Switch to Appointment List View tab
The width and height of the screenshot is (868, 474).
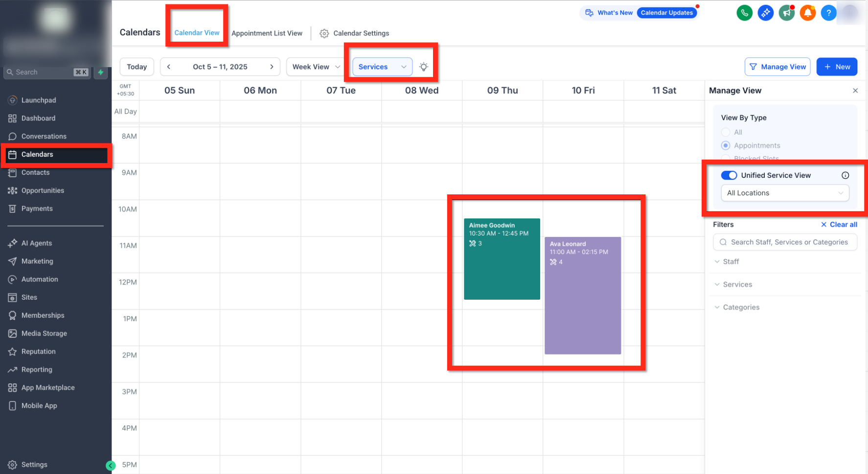click(x=267, y=33)
